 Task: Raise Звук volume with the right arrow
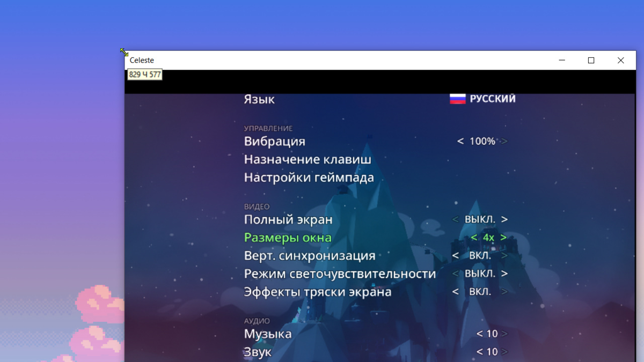(504, 352)
